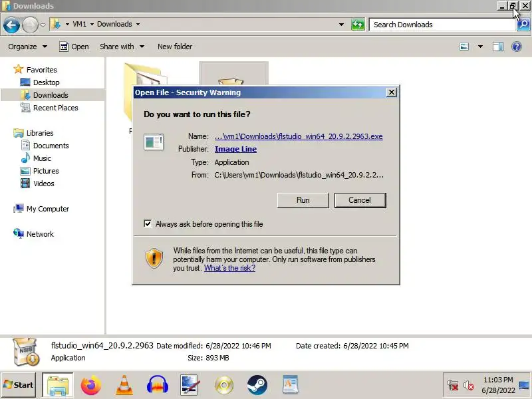Click the Date modified value in details pane
Viewport: 532px width, 399px height.
pos(238,346)
